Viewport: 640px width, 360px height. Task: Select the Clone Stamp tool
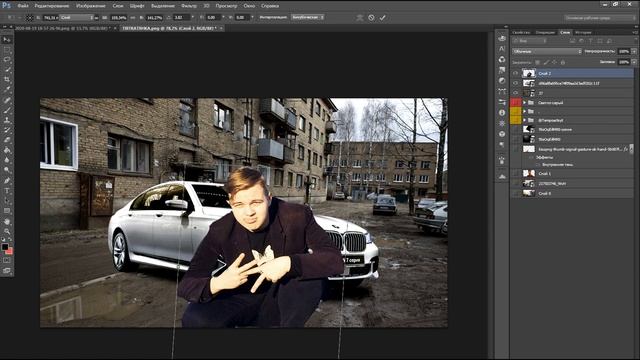tap(7, 120)
